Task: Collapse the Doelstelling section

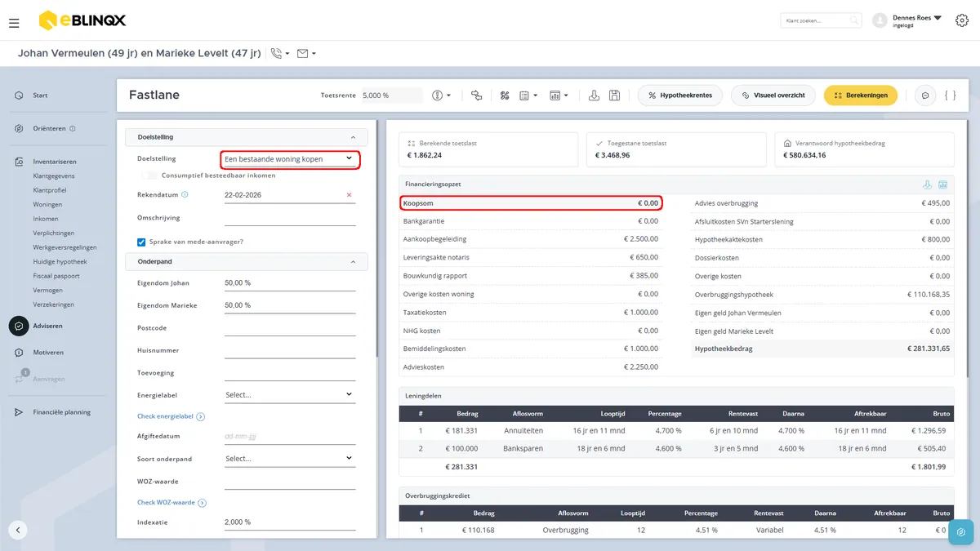Action: pyautogui.click(x=353, y=137)
